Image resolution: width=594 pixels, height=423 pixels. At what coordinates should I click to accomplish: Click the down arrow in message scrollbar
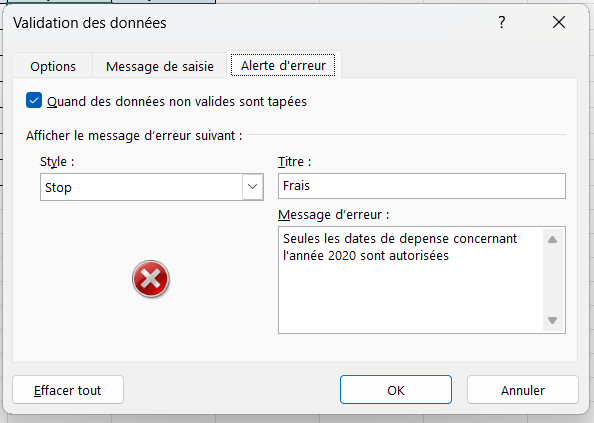552,320
